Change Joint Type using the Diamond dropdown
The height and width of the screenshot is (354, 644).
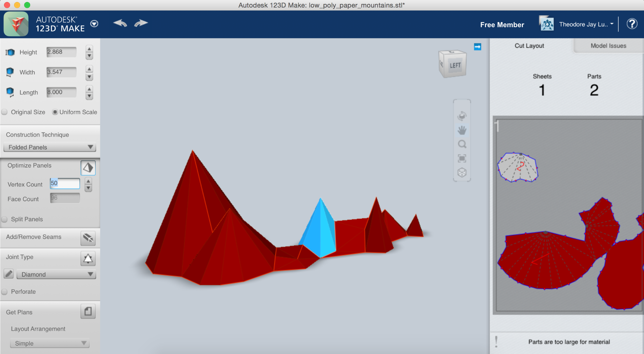click(x=56, y=274)
